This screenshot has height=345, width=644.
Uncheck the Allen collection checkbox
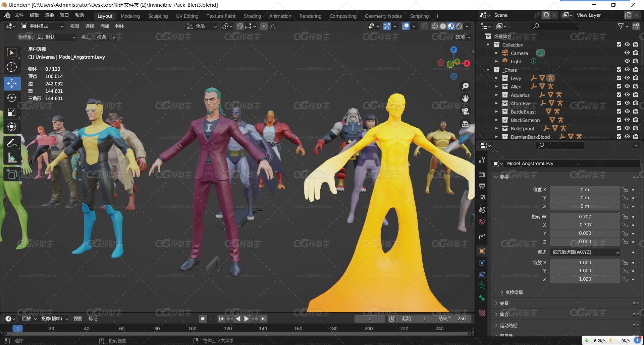click(x=619, y=86)
